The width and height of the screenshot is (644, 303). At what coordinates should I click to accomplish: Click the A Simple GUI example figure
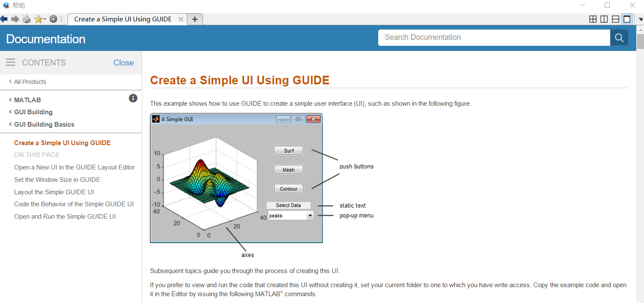coord(236,178)
